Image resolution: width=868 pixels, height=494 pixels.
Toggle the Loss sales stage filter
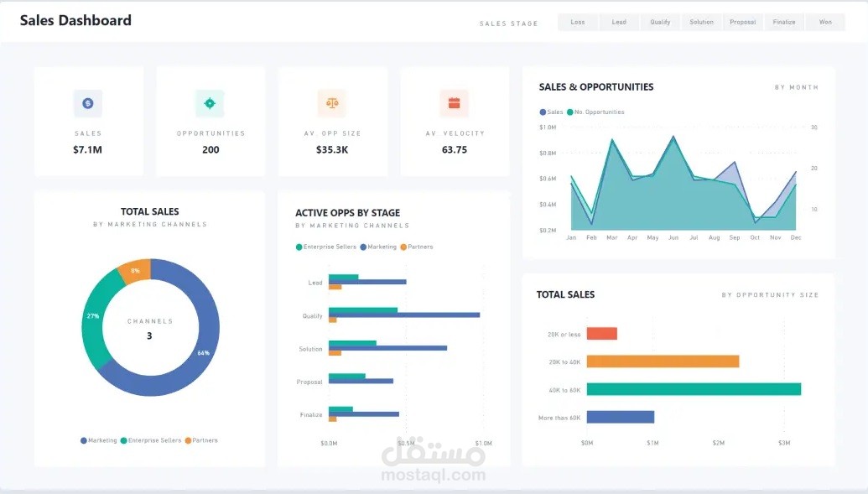(577, 22)
